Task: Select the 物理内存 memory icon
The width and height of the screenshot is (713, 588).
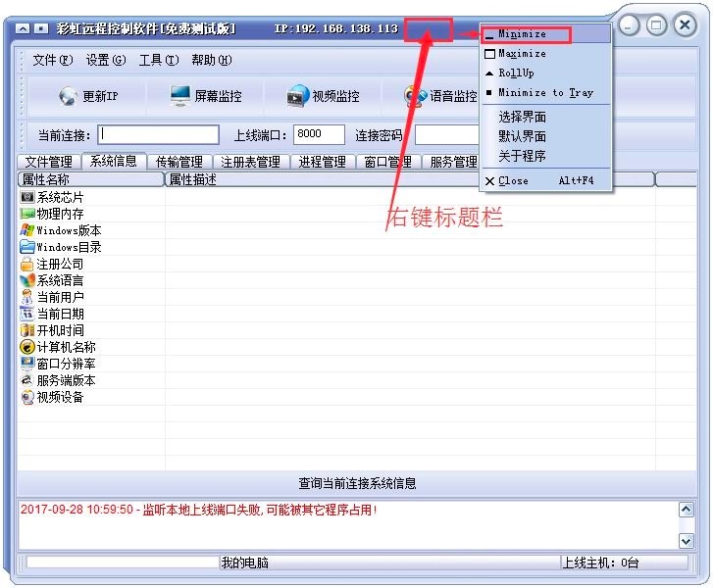Action: click(27, 214)
